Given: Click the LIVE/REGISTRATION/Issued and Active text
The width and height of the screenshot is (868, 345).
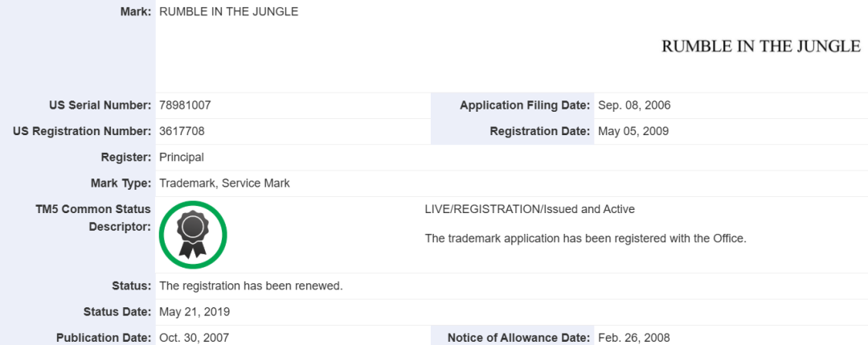Looking at the screenshot, I should click(x=530, y=209).
